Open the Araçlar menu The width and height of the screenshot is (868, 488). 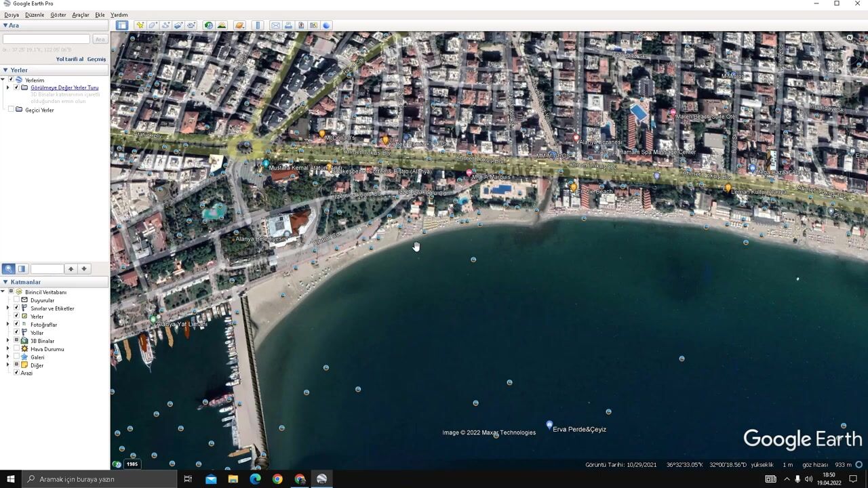tap(80, 14)
